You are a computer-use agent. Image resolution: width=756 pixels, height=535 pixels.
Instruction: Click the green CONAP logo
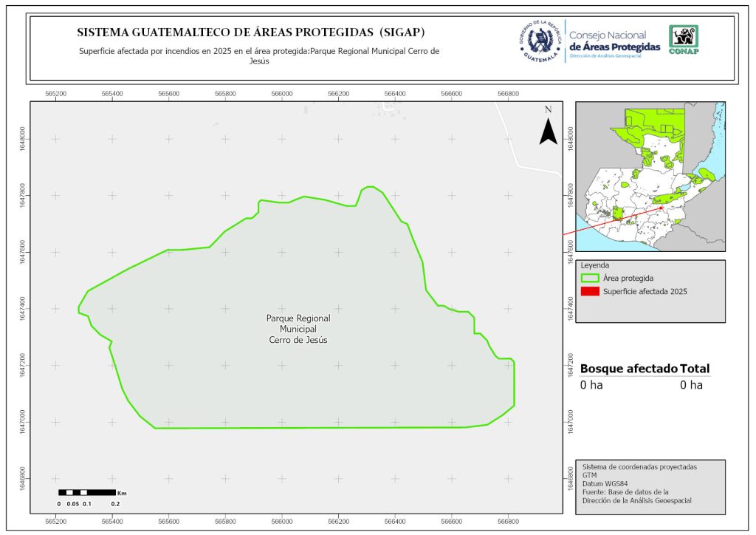tap(683, 40)
